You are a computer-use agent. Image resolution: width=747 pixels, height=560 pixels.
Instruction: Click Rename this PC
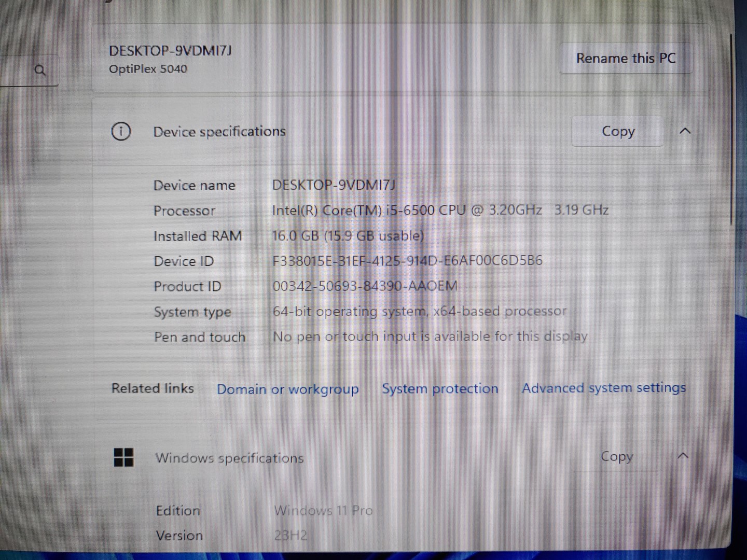(626, 58)
